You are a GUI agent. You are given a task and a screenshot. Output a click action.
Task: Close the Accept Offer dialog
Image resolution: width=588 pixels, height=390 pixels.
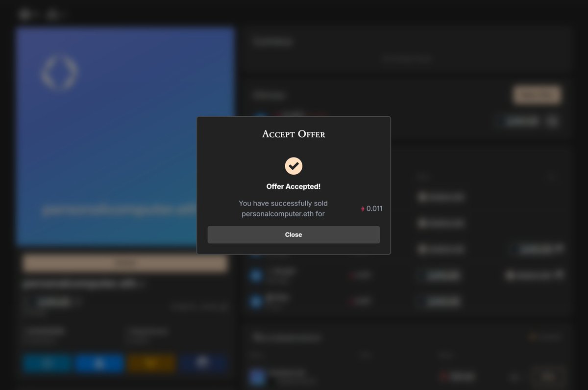(x=294, y=234)
